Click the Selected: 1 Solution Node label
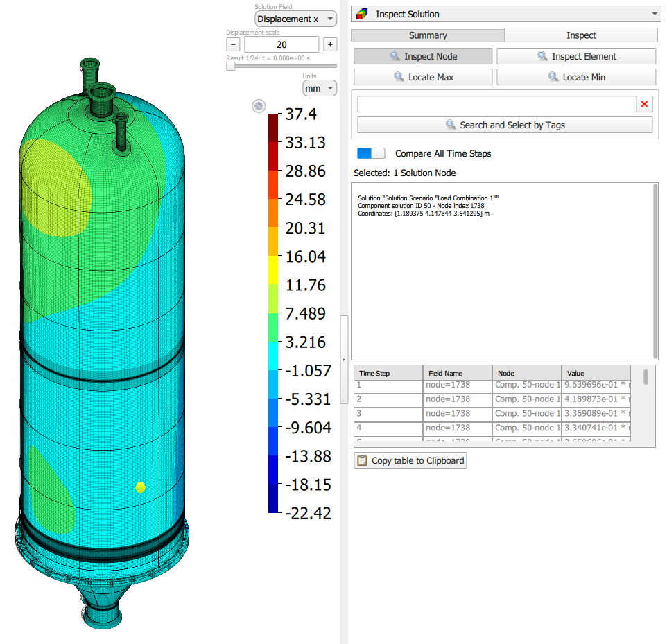 404,173
